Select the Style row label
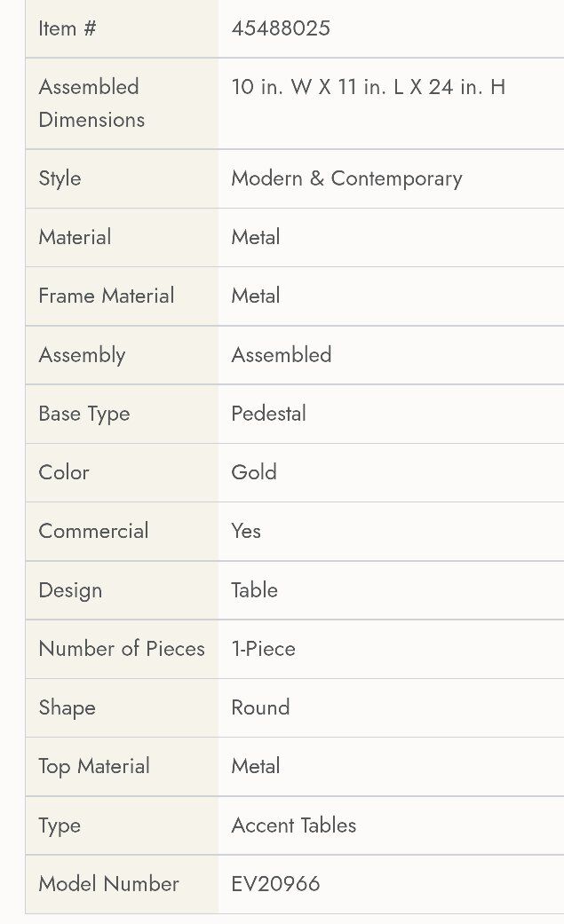Image resolution: width=564 pixels, height=924 pixels. [x=60, y=178]
